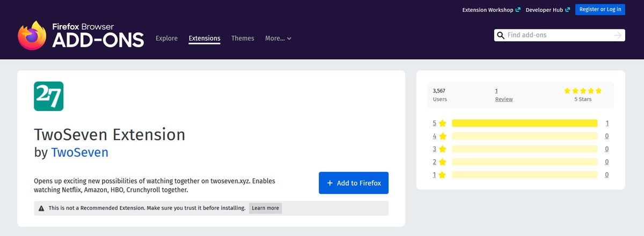
Task: Click Learn more in the warning notice
Action: click(x=265, y=208)
